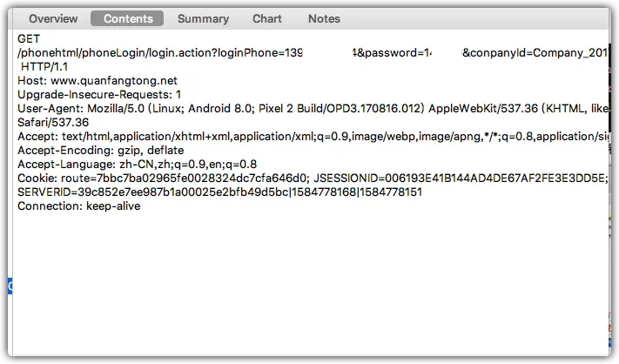The width and height of the screenshot is (619, 364).
Task: Click the blue highlighted item at left edge
Action: coord(10,286)
